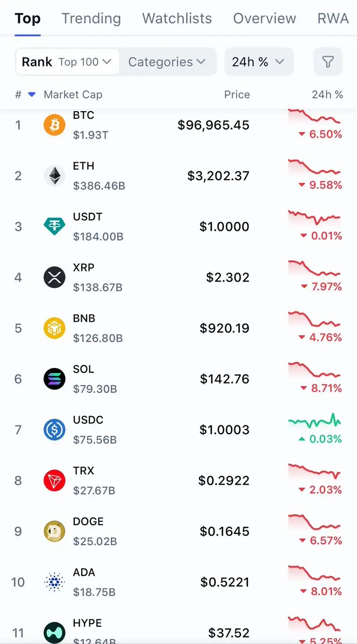This screenshot has width=357, height=644.
Task: Tap the TRX Tron icon
Action: click(x=54, y=481)
